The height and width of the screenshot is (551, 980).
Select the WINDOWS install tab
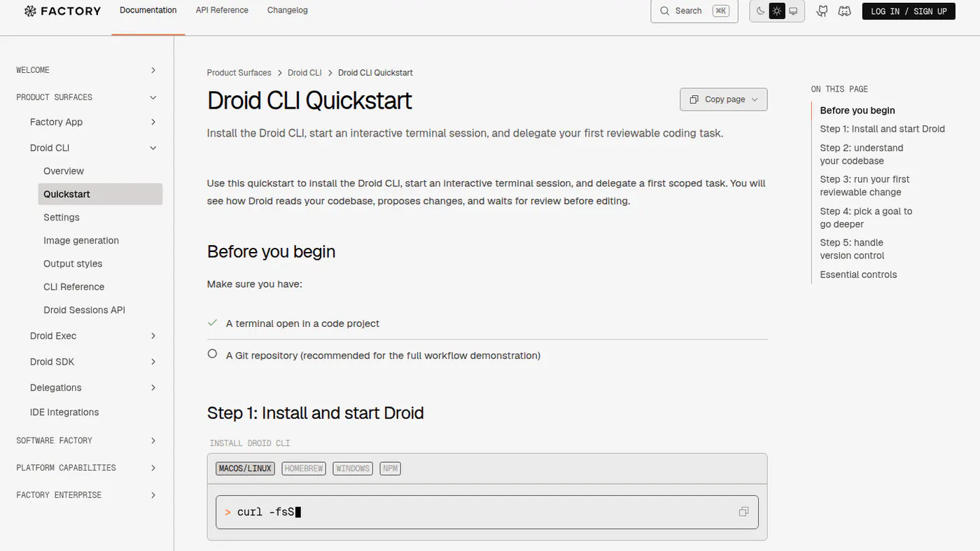(x=353, y=468)
